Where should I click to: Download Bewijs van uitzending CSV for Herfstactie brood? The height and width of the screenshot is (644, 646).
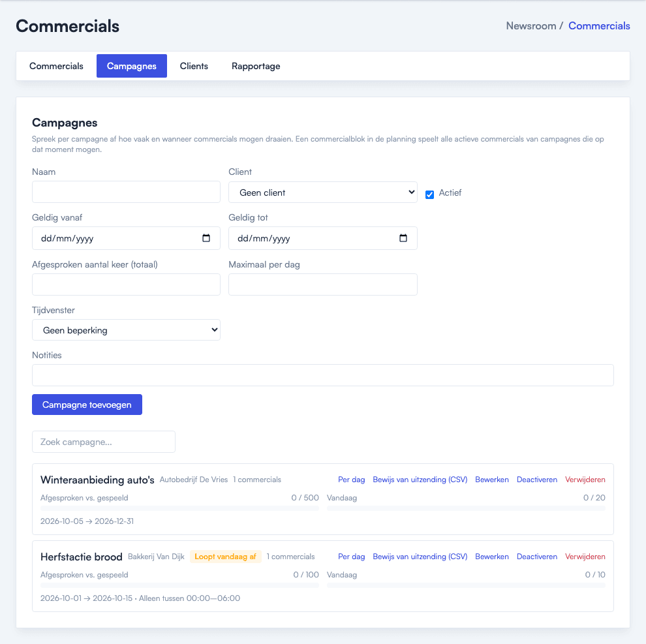coord(420,557)
